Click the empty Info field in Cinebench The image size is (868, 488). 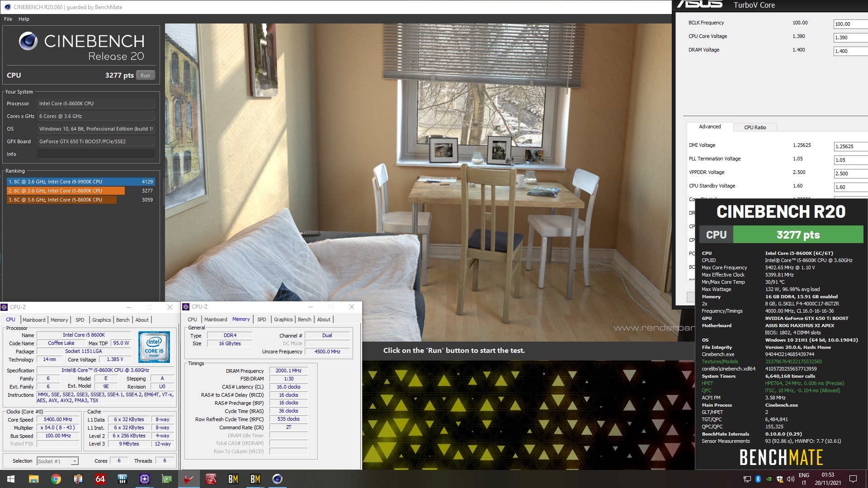96,154
